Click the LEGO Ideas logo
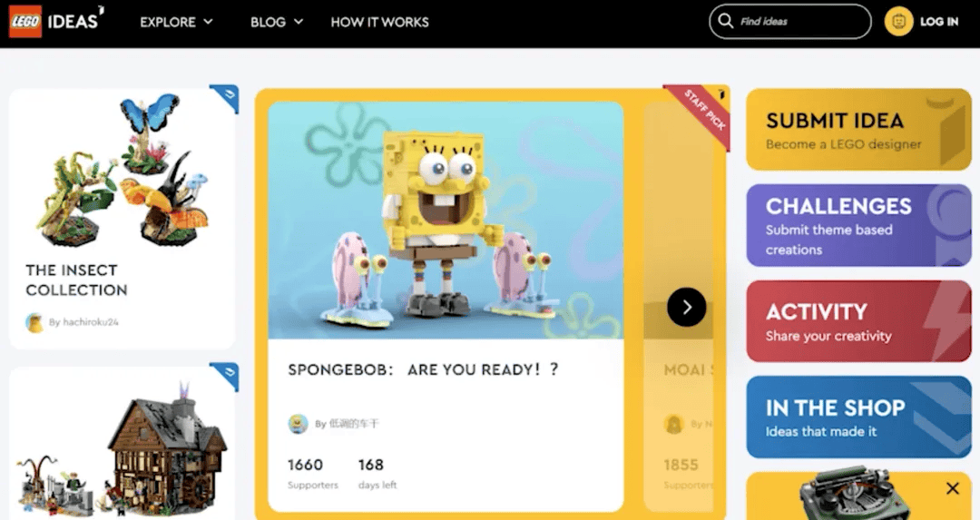 [x=56, y=21]
